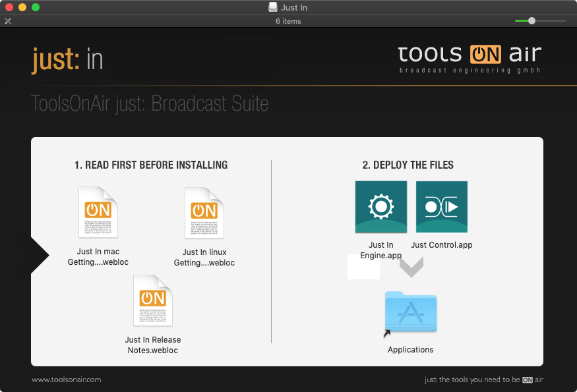The height and width of the screenshot is (392, 577).
Task: Click the 'Just In' window title text
Action: pyautogui.click(x=294, y=7)
